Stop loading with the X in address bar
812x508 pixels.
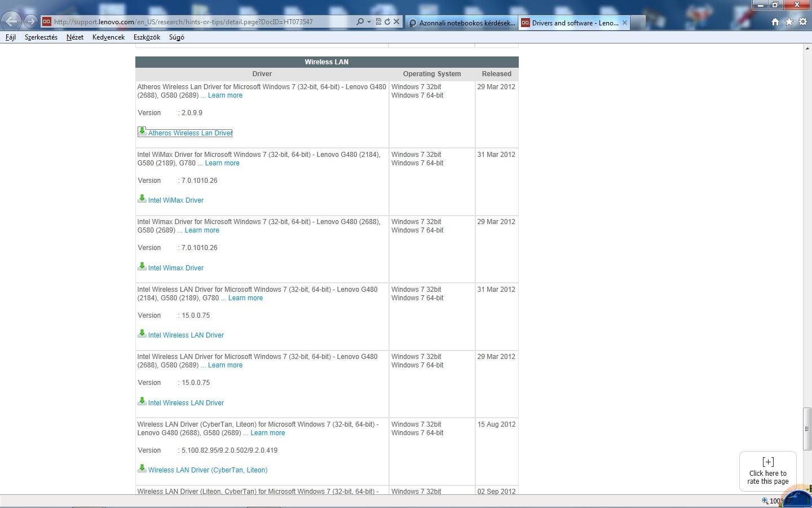coord(396,22)
